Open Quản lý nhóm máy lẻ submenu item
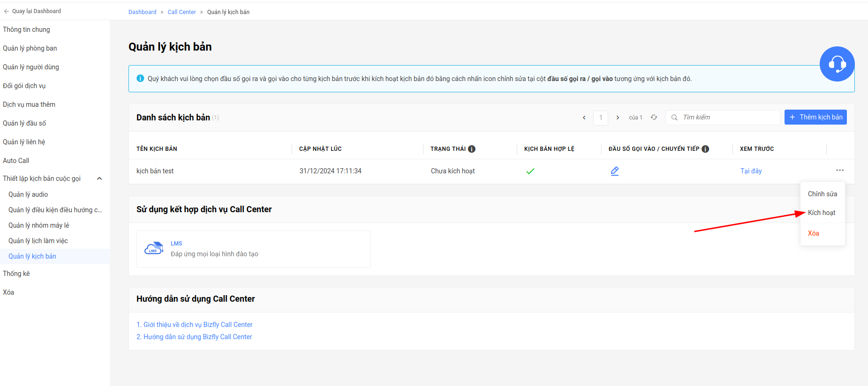The width and height of the screenshot is (868, 386). point(39,225)
